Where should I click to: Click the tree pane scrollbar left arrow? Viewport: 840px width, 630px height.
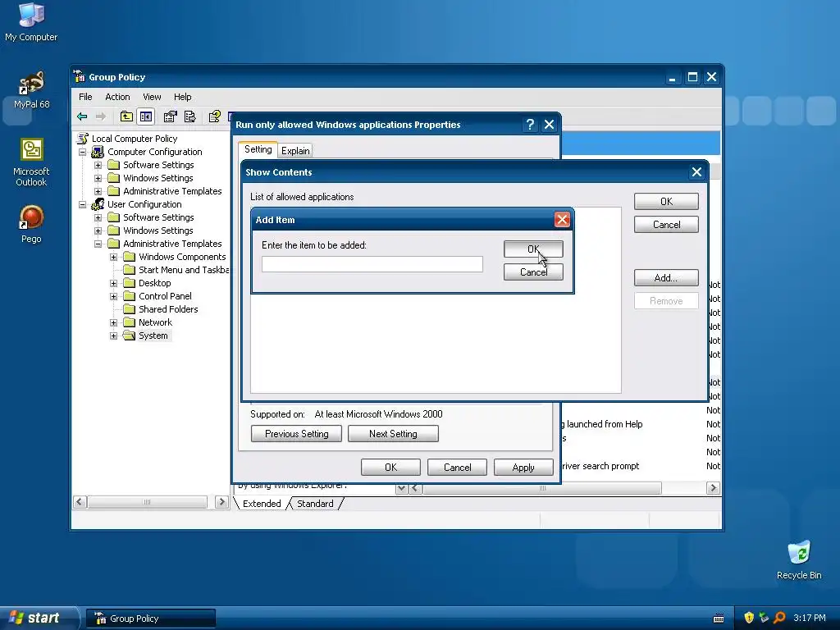pos(80,502)
